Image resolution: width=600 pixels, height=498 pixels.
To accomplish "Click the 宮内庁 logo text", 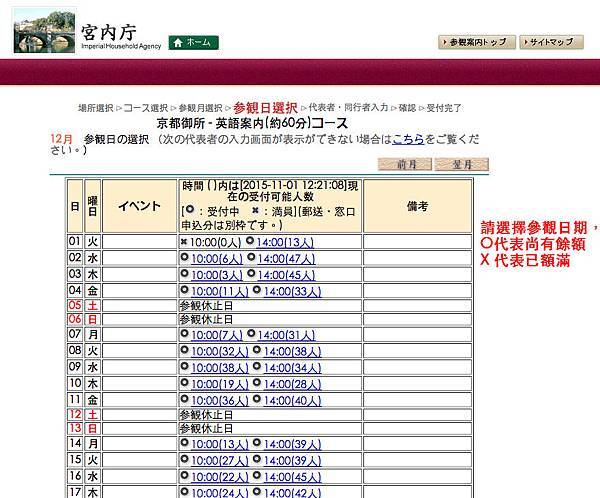I will tap(109, 32).
